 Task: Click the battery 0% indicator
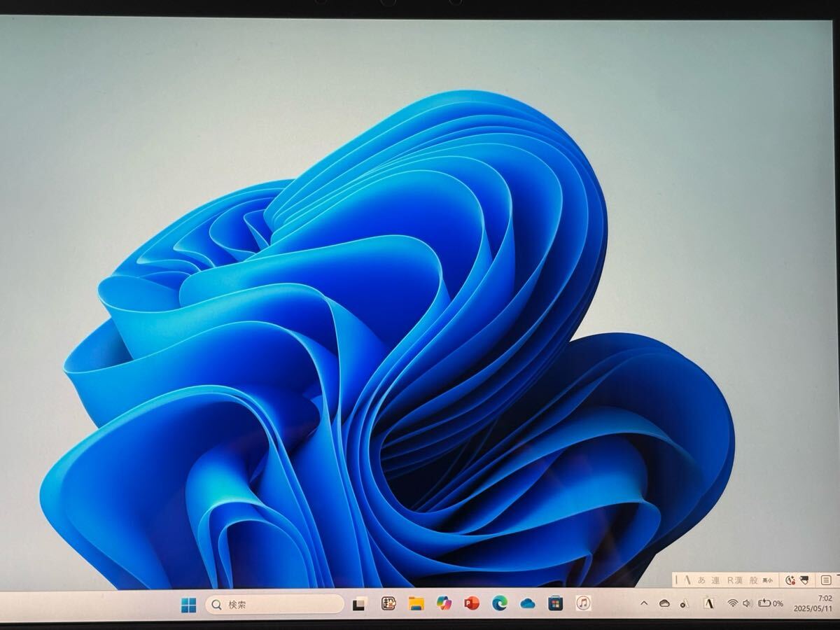[771, 603]
